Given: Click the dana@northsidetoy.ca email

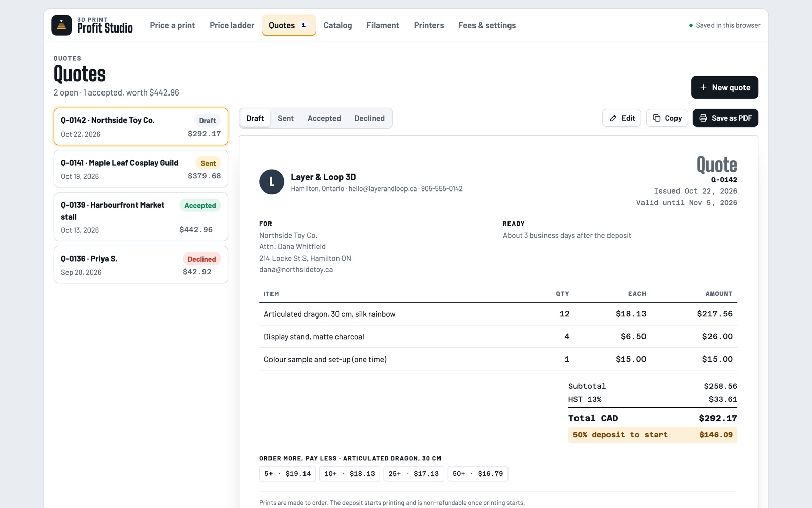Looking at the screenshot, I should point(296,270).
